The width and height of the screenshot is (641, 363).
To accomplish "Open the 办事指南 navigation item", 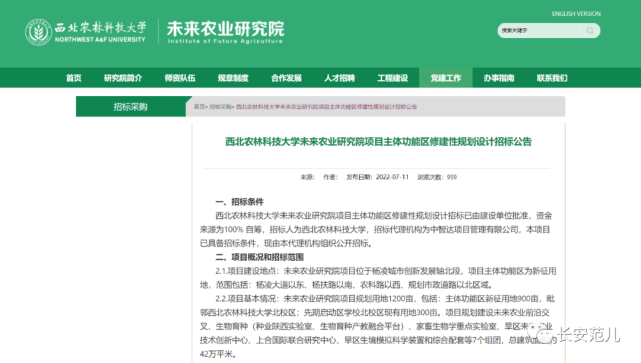I will pos(499,78).
